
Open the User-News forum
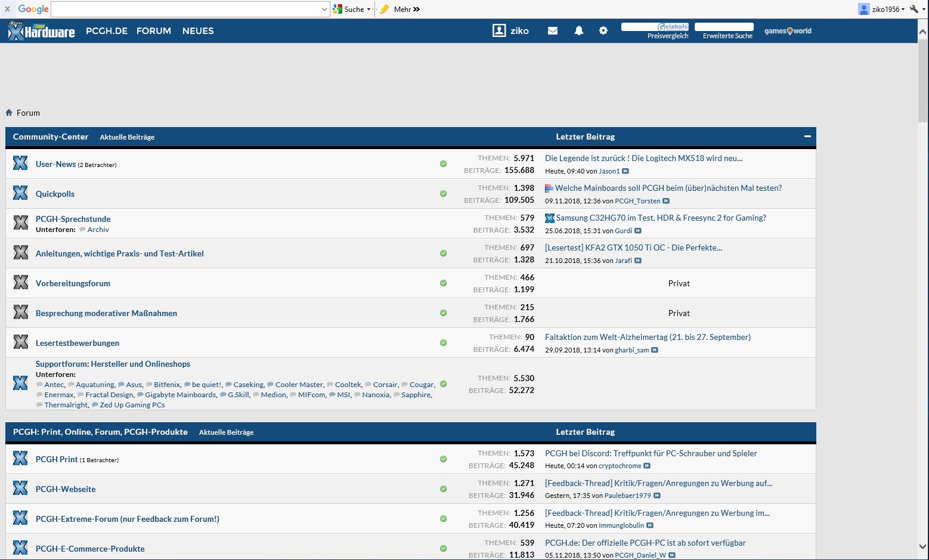tap(55, 164)
